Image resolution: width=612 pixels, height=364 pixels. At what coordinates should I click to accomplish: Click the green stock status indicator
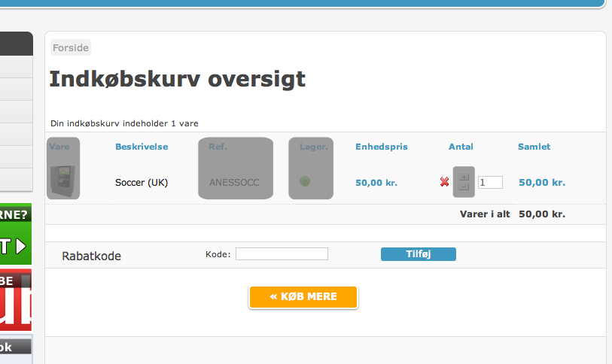click(305, 181)
